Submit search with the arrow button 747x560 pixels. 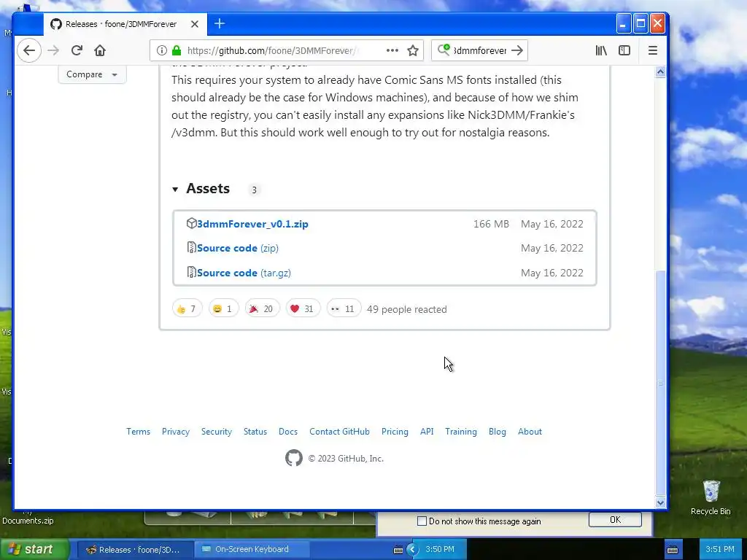(x=517, y=50)
